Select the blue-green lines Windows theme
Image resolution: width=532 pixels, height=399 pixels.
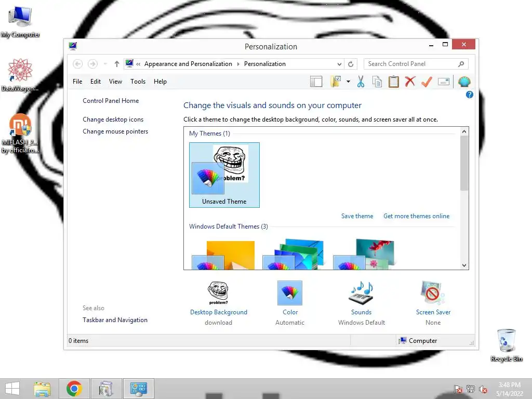(x=293, y=254)
